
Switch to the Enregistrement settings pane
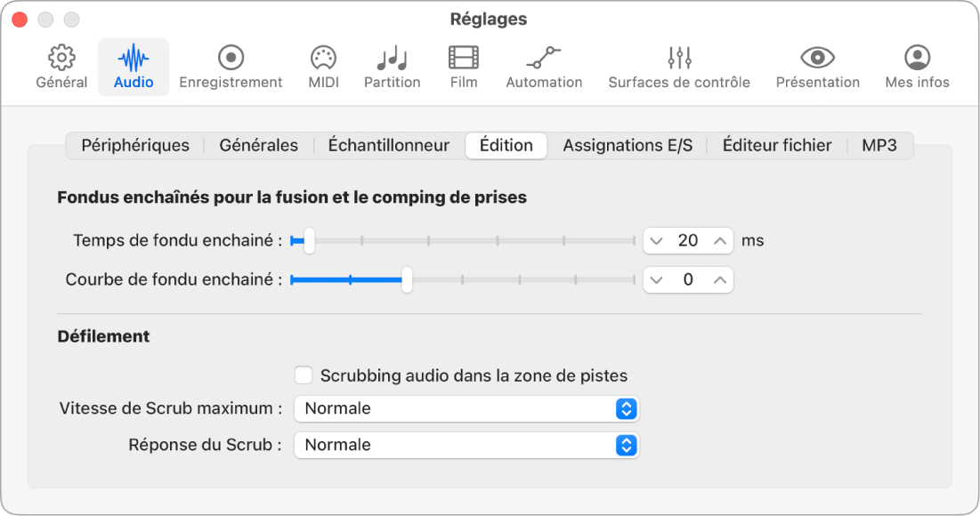[231, 66]
